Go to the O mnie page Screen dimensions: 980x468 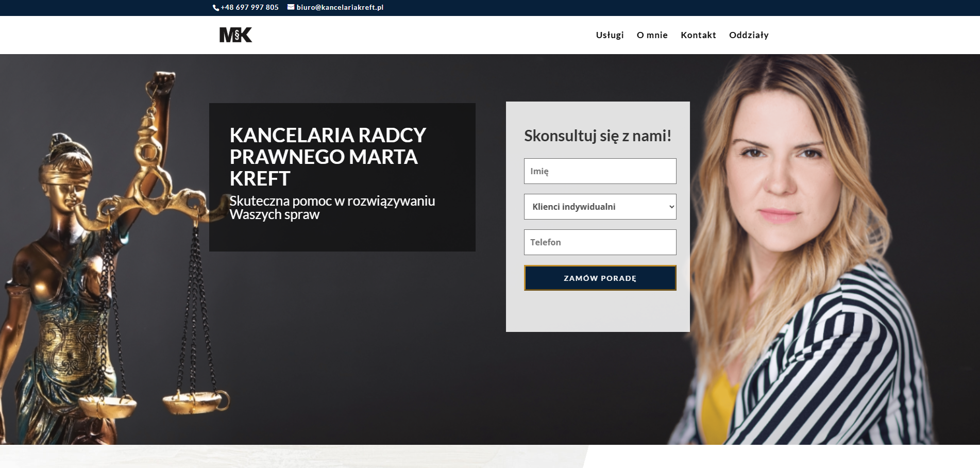(652, 35)
